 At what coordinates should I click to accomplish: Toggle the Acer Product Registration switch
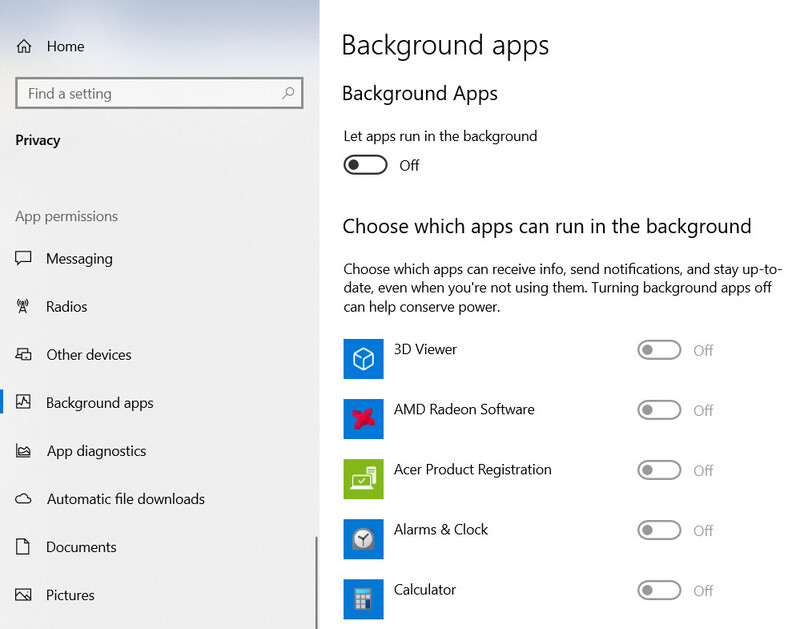pos(659,470)
